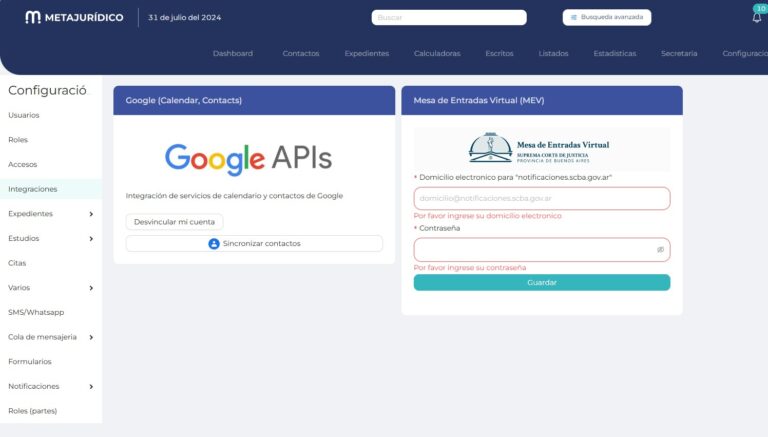Image resolution: width=768 pixels, height=437 pixels.
Task: Open the Secretaría menu
Action: click(x=679, y=53)
